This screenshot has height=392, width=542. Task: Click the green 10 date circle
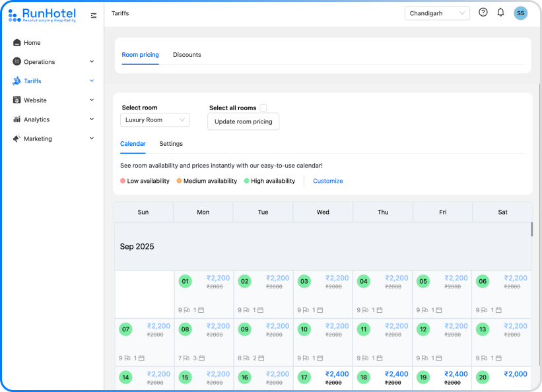coord(304,329)
